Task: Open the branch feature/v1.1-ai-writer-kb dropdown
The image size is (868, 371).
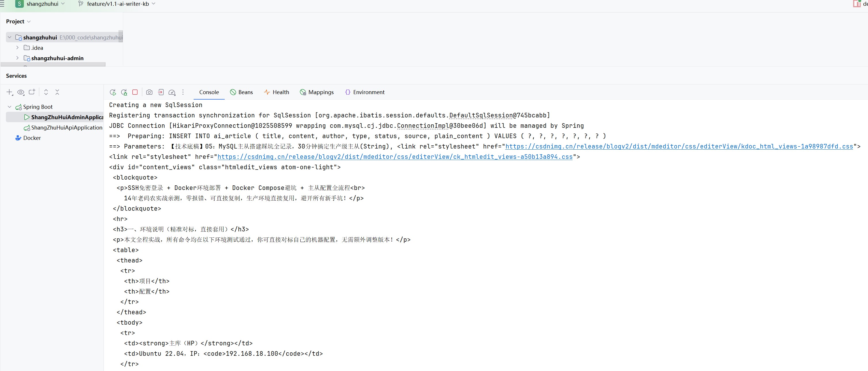Action: click(x=117, y=4)
